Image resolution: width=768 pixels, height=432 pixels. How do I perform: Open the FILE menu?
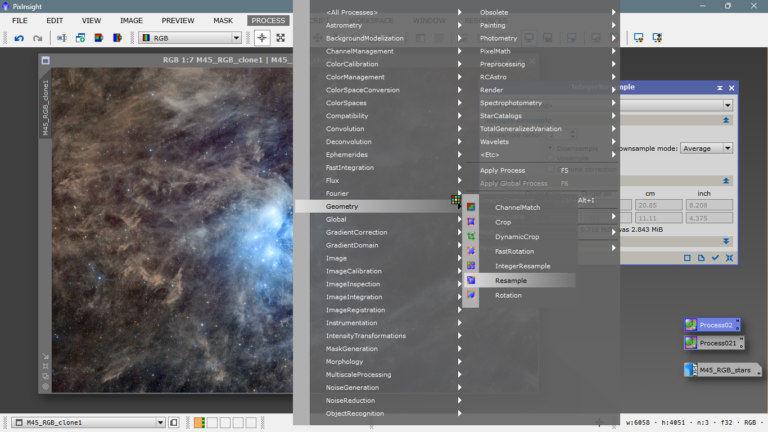20,20
